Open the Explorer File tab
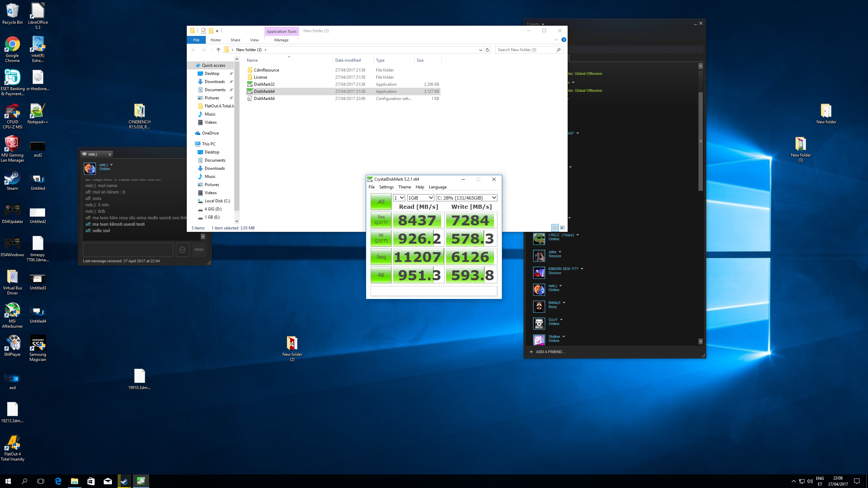Viewport: 868px width, 488px height. tap(196, 40)
